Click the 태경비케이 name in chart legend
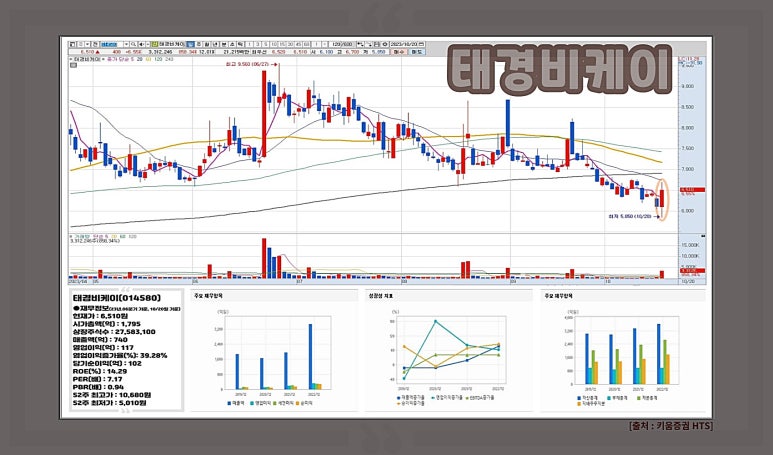The image size is (773, 455). (x=87, y=59)
